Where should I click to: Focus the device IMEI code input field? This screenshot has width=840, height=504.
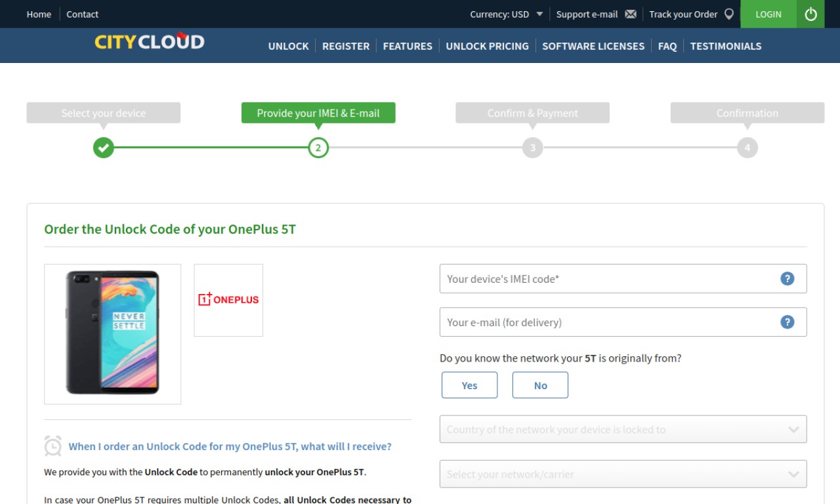(623, 278)
